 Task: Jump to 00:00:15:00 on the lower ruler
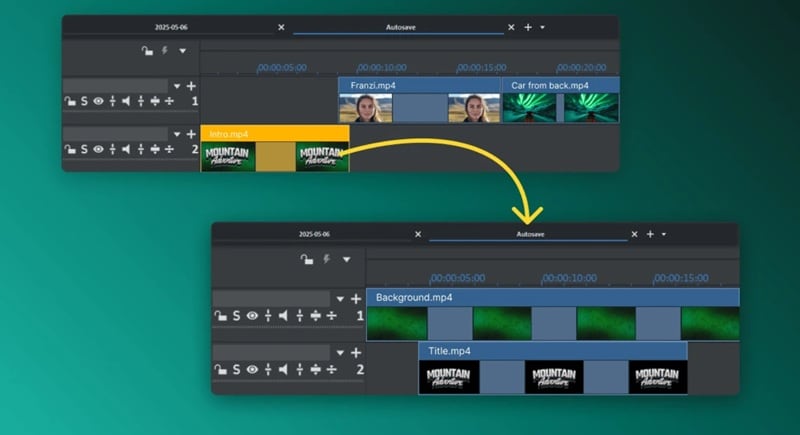pos(681,278)
